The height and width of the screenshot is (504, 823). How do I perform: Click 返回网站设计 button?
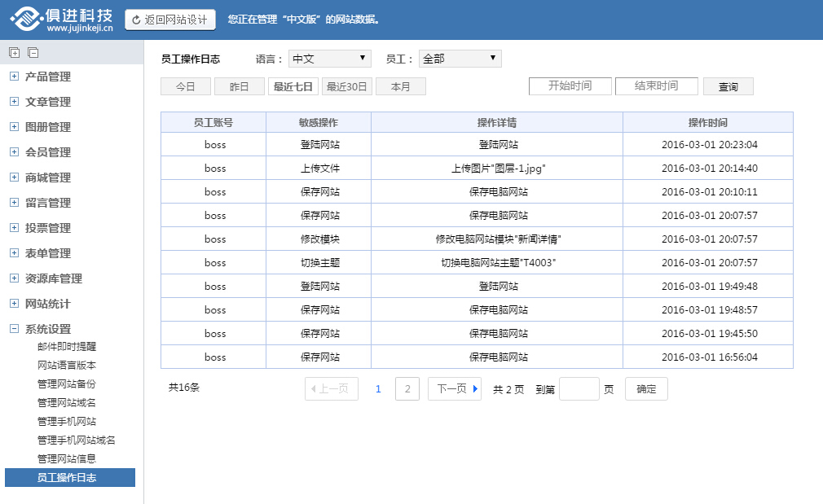[170, 20]
